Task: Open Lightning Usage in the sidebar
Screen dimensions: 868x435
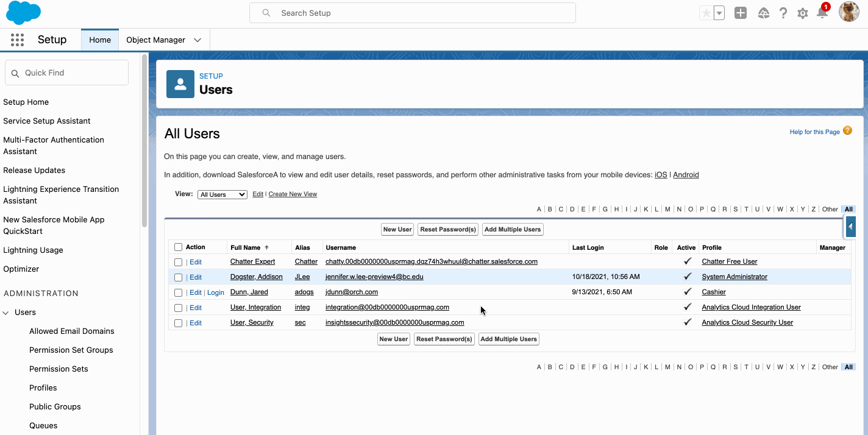Action: (33, 250)
